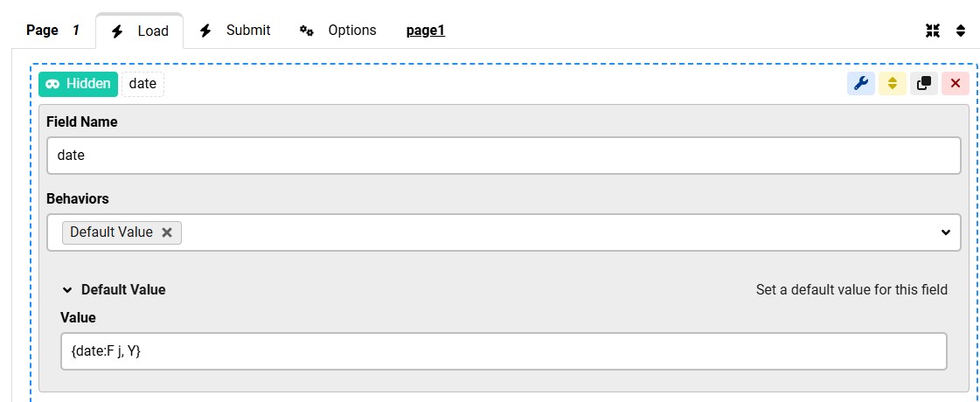Click the Page 1 label
The image size is (980, 402).
52,31
